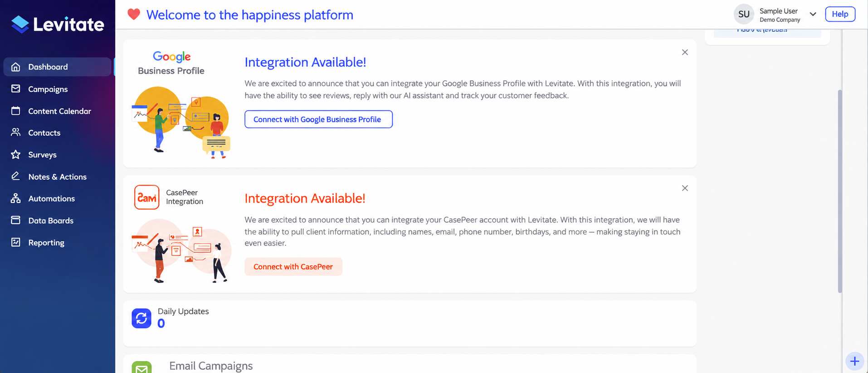Click the Notes & Actions pencil icon
Image resolution: width=868 pixels, height=373 pixels.
(16, 176)
